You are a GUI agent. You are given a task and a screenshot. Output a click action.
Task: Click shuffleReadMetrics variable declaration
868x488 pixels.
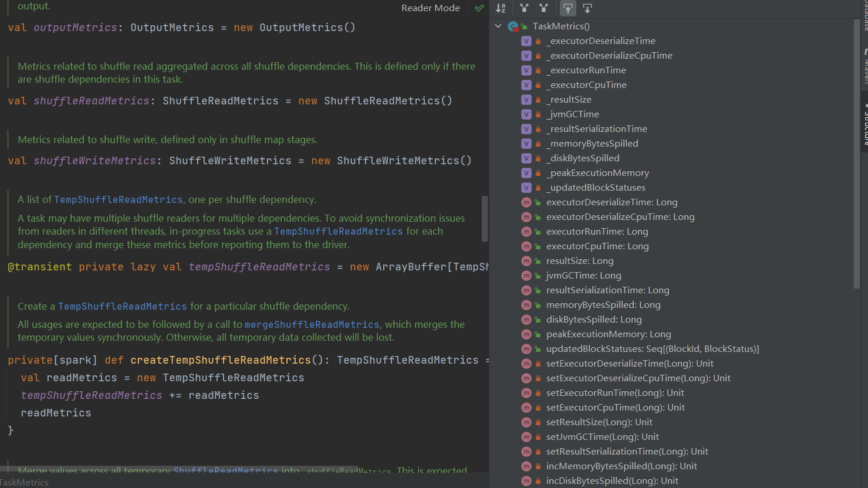point(92,101)
